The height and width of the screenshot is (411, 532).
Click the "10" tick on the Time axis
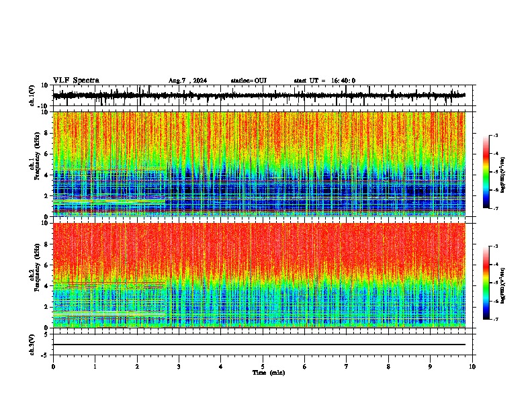(472, 367)
